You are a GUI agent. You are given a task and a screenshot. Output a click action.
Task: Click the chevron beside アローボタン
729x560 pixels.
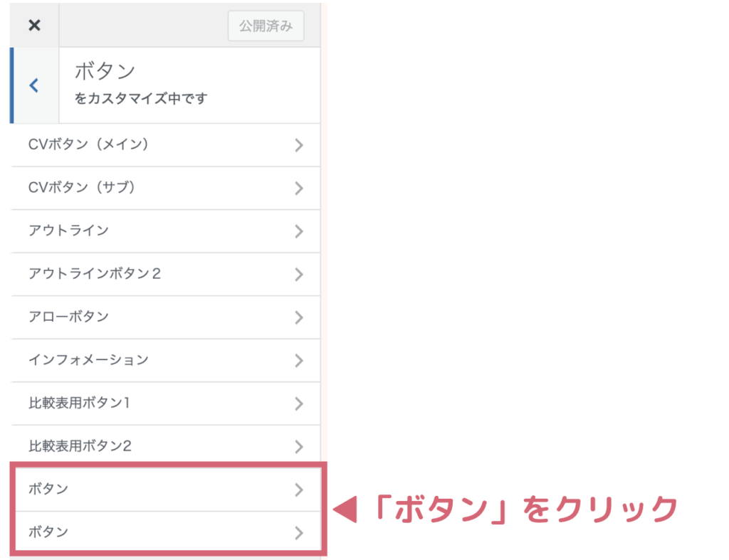[299, 317]
